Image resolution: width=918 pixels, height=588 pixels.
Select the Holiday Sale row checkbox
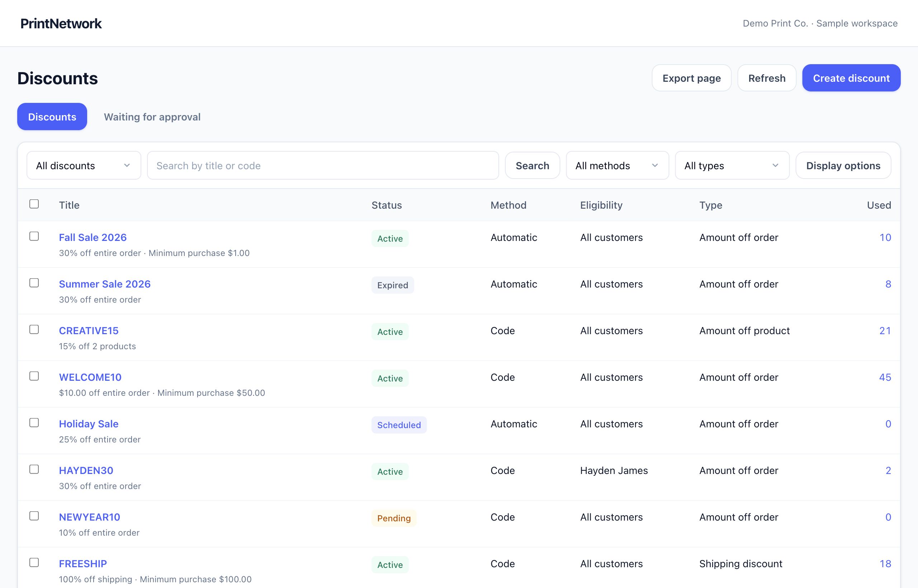click(x=34, y=423)
